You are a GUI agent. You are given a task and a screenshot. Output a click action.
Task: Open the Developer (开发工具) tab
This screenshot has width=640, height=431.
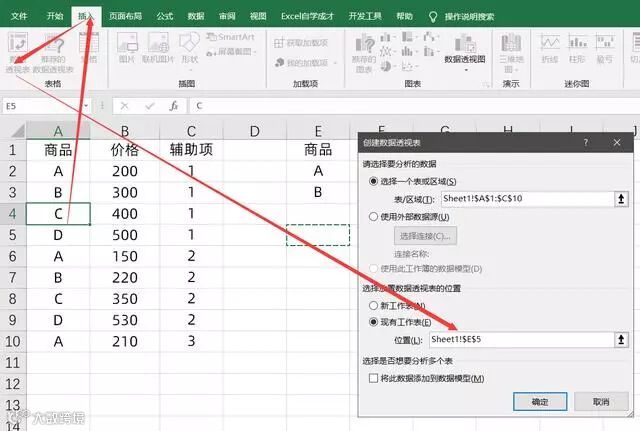pyautogui.click(x=365, y=16)
